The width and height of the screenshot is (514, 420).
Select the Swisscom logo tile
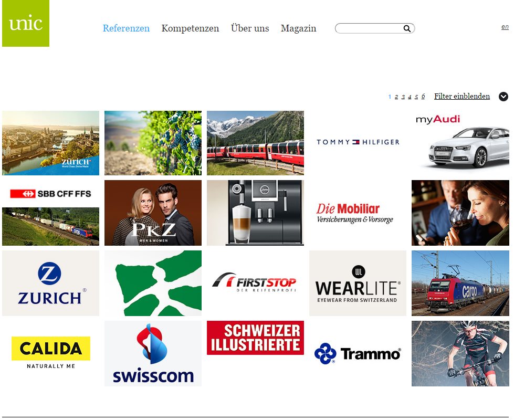[153, 353]
